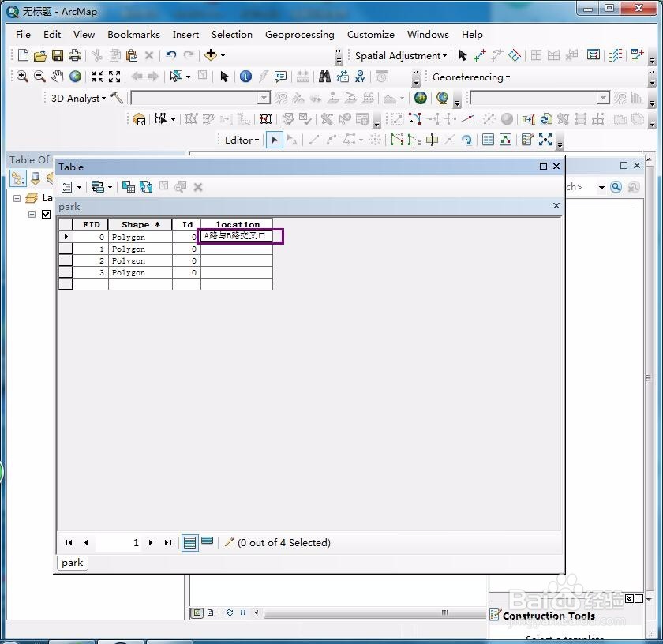Open the File menu
Screen dimensions: 663x644
tap(23, 34)
